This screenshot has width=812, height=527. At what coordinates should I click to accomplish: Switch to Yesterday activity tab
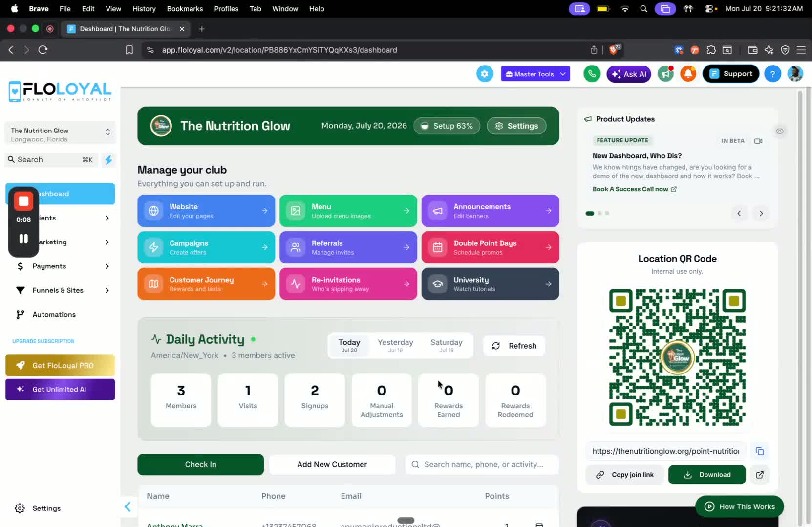pyautogui.click(x=395, y=346)
